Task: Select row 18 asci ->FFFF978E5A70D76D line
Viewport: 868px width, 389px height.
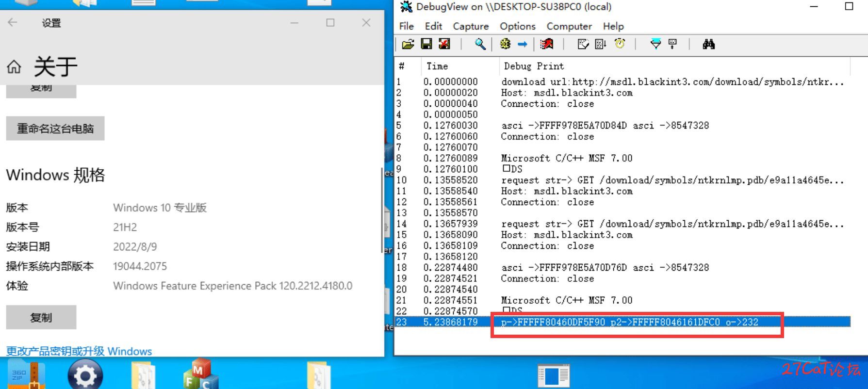Action: [x=623, y=267]
